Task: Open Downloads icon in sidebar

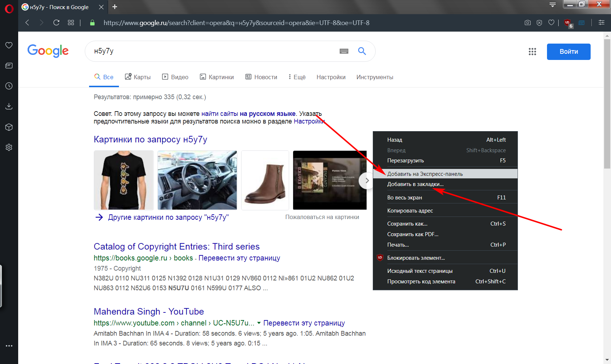Action: point(9,106)
